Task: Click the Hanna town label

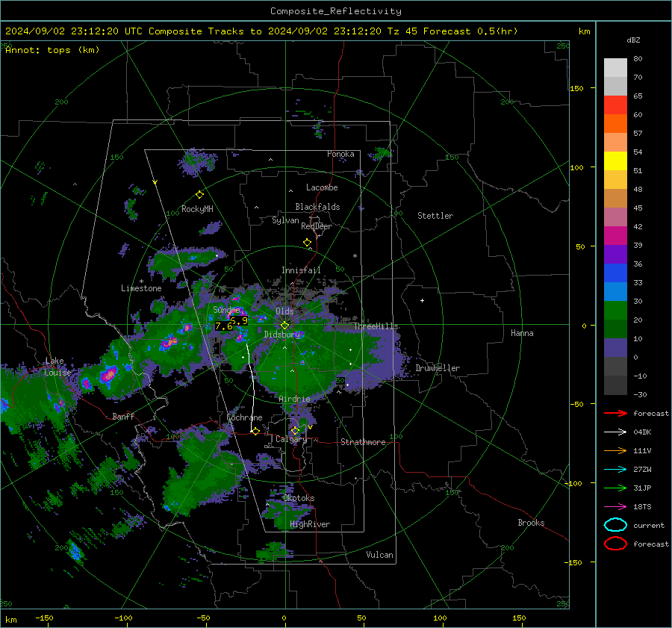Action: pos(522,333)
